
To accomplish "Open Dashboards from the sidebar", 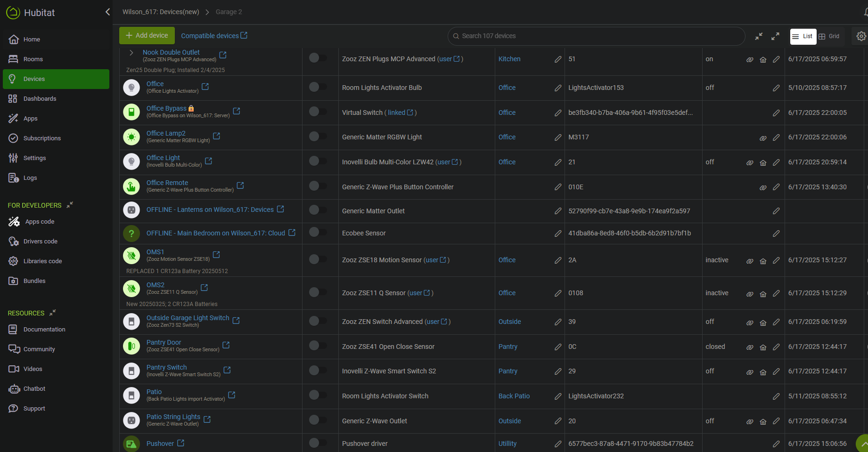I will pyautogui.click(x=40, y=99).
